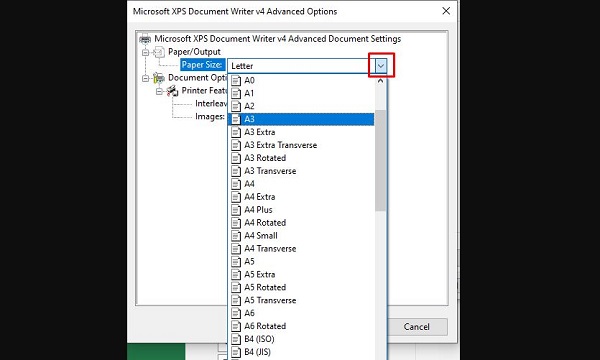Select A5 Extra paper size
This screenshot has width=600, height=360.
click(301, 275)
